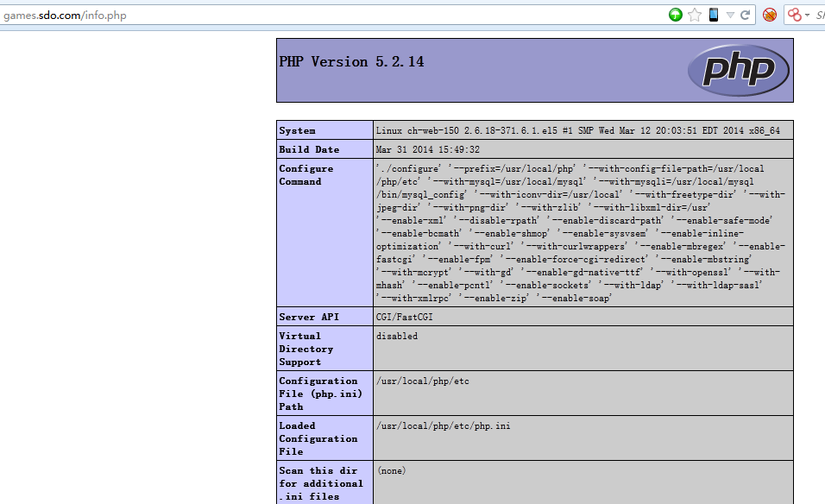Click the mobile phone icon in address bar

(x=714, y=15)
